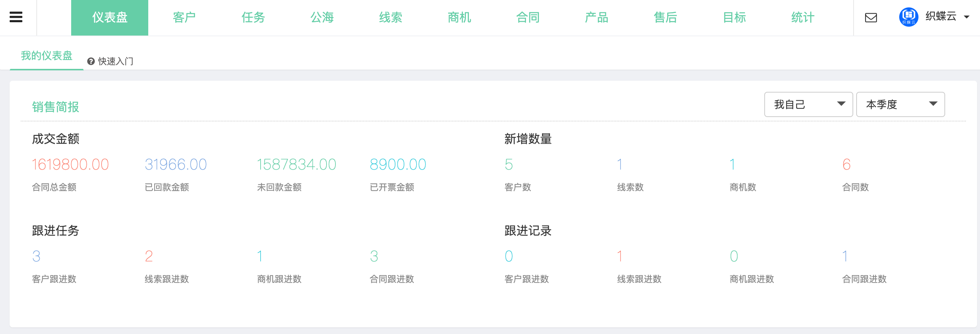This screenshot has width=980, height=334.
Task: Click the 合同数 label
Action: coord(855,187)
